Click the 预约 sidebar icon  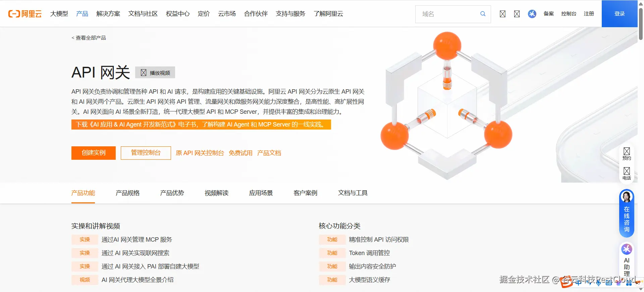coord(627,154)
